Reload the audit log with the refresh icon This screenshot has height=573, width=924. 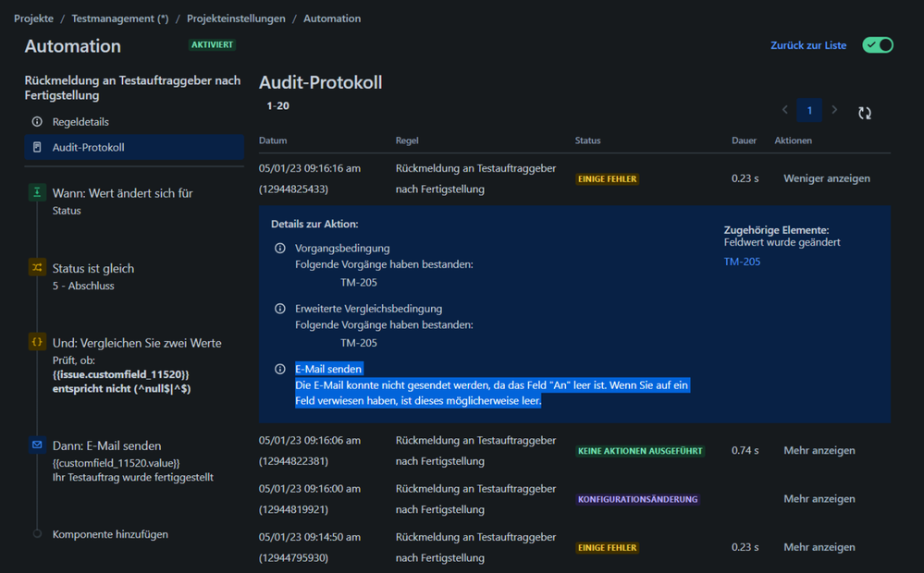point(865,113)
